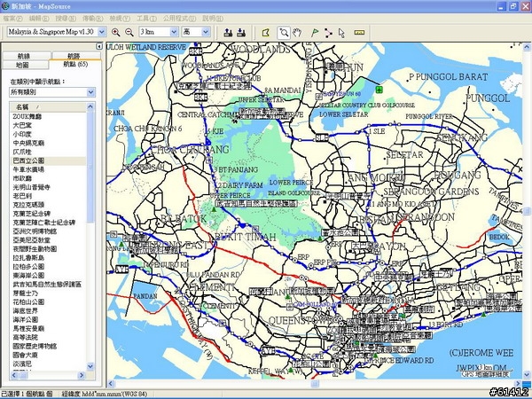Select 國家歷史博物館 waypoint in list
The width and height of the screenshot is (532, 399).
pyautogui.click(x=35, y=346)
